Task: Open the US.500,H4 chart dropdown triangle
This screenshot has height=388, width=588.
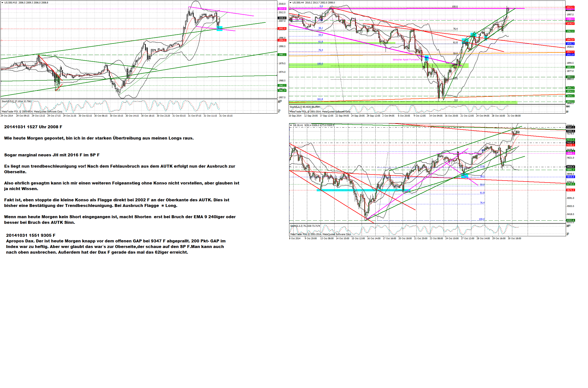Action: (291, 3)
